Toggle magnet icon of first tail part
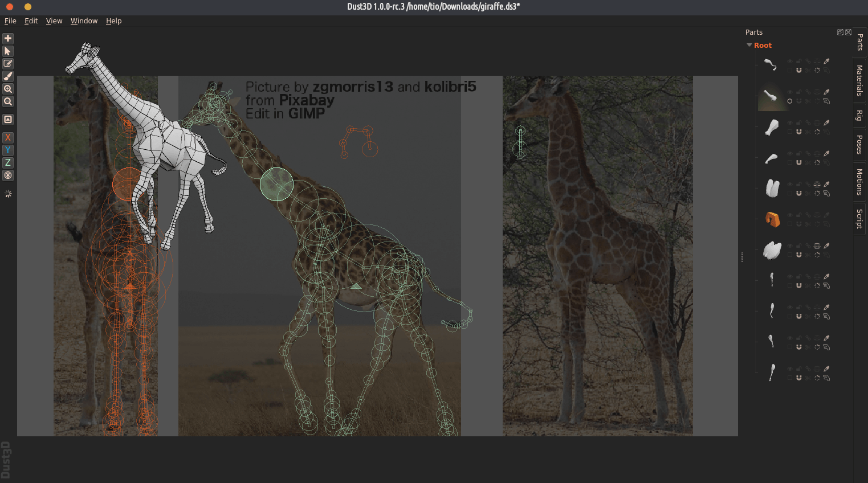Image resolution: width=868 pixels, height=483 pixels. tap(799, 70)
